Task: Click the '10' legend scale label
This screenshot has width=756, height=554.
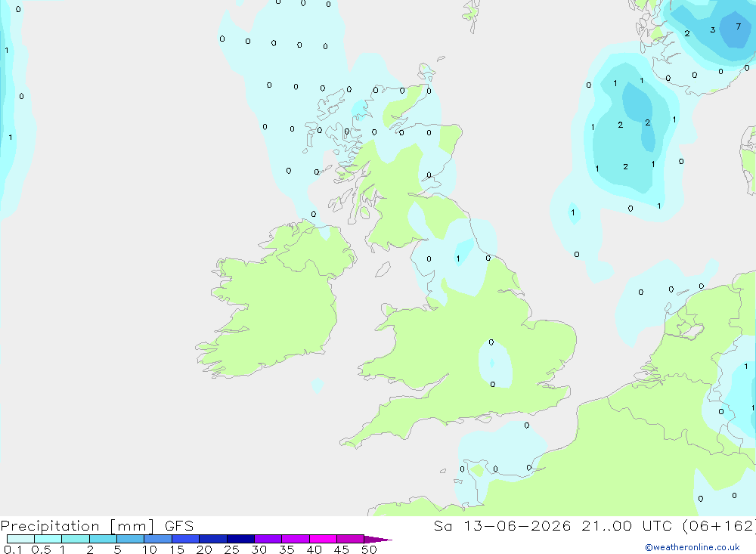Action: coord(150,549)
